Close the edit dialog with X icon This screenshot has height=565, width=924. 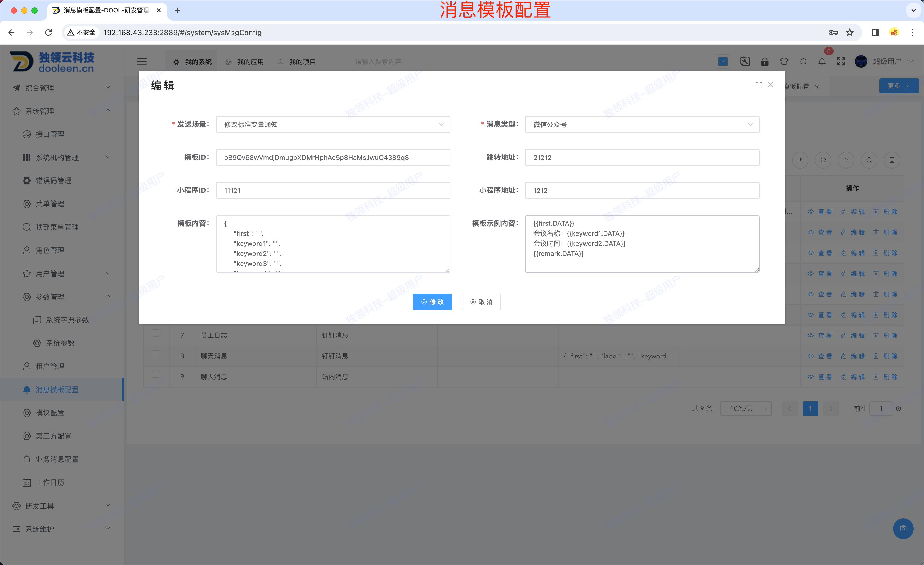click(x=770, y=85)
